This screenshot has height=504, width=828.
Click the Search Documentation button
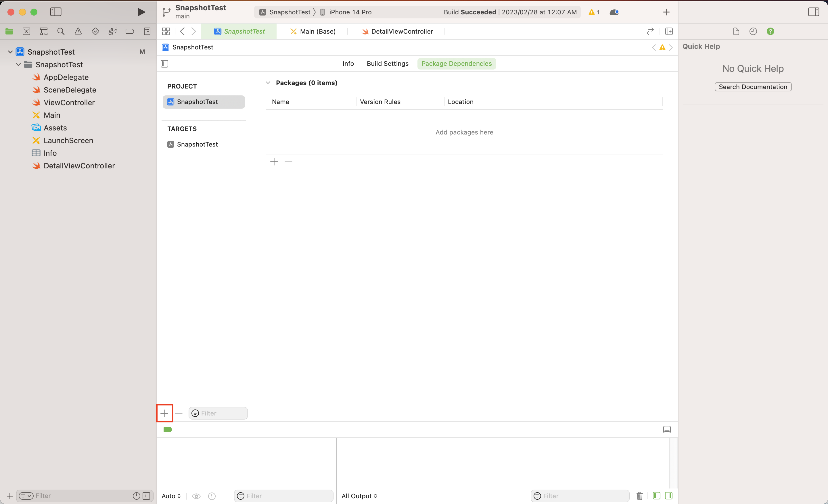tap(753, 86)
